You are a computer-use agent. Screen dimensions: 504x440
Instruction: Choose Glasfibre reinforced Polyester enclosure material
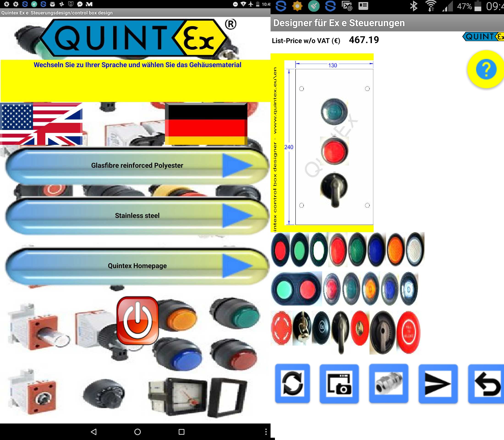tap(137, 165)
